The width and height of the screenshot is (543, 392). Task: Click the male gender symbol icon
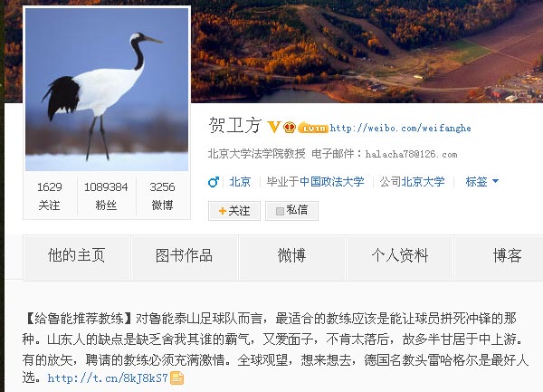(x=214, y=182)
